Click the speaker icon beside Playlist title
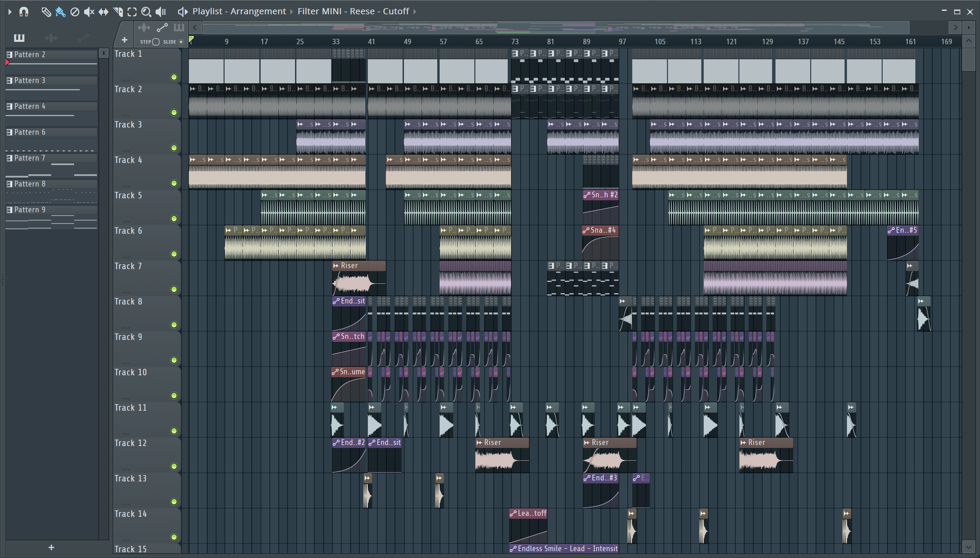 coord(182,12)
